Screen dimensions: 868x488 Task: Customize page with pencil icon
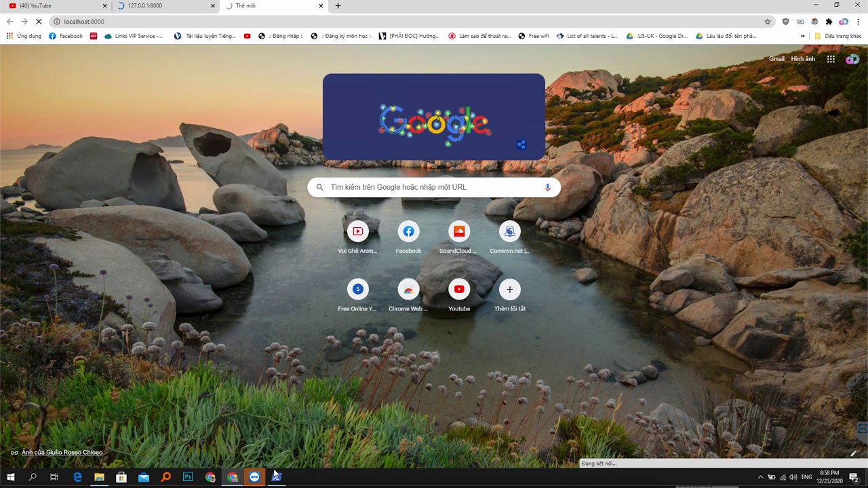point(853,453)
